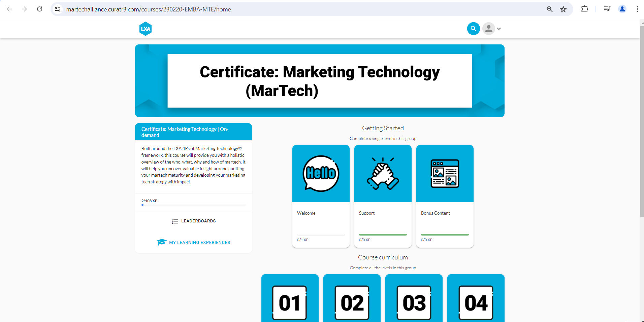Click the 'Course curriculum' heading
Image resolution: width=644 pixels, height=322 pixels.
[383, 257]
